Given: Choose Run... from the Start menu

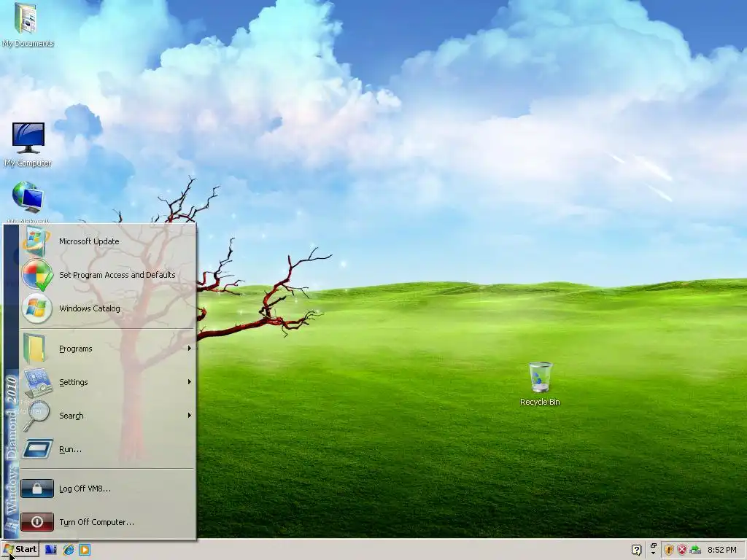Looking at the screenshot, I should click(x=107, y=449).
